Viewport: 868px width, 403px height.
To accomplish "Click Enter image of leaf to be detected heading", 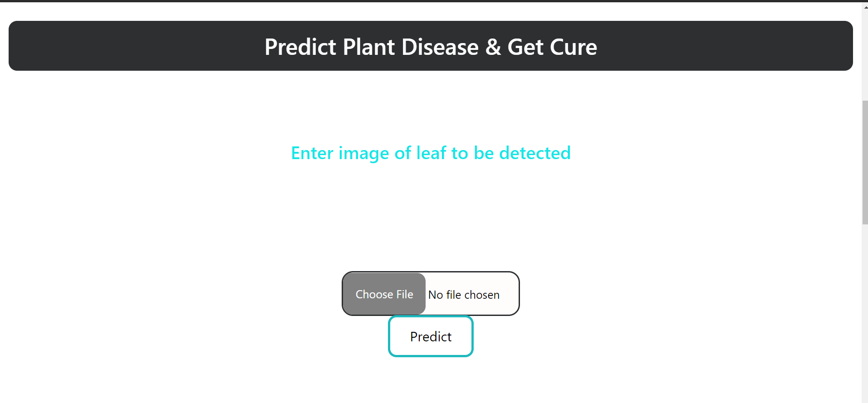I will click(x=430, y=153).
